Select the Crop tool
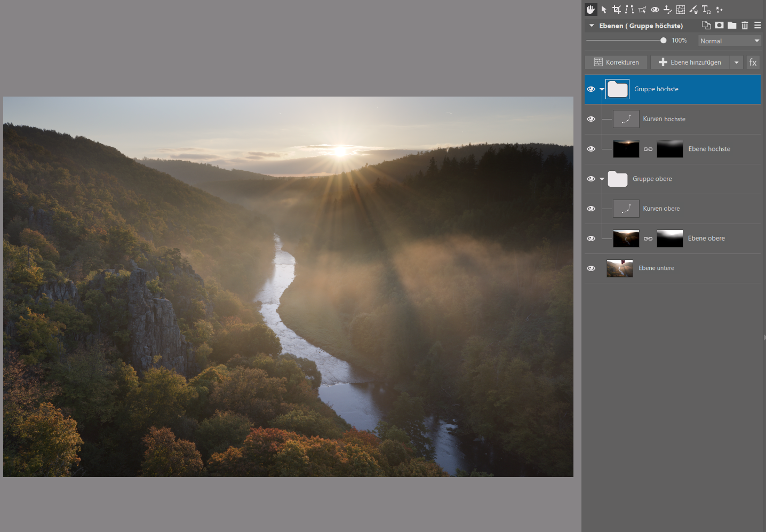The width and height of the screenshot is (766, 532). [x=617, y=10]
